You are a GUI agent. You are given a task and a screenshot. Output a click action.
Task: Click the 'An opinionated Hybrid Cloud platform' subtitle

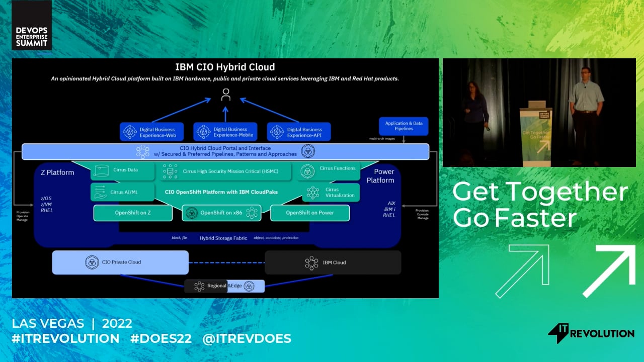(225, 79)
